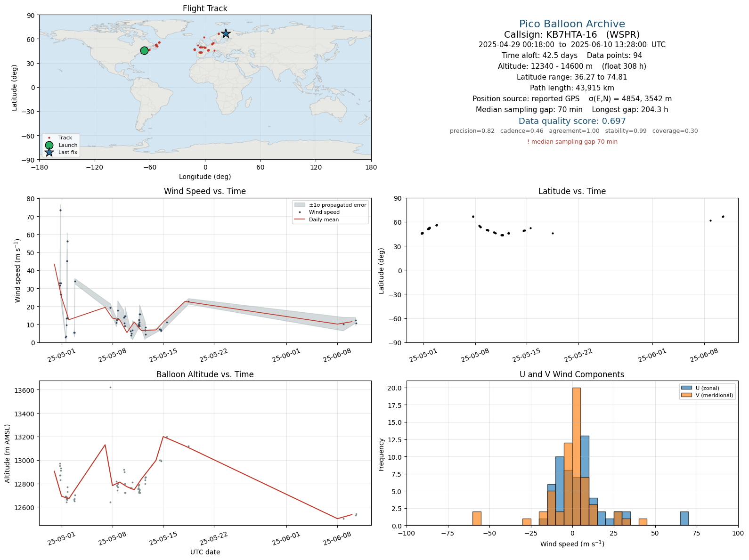Click the orange V (meridional) legend swatch
This screenshot has width=749, height=560.
click(x=686, y=395)
